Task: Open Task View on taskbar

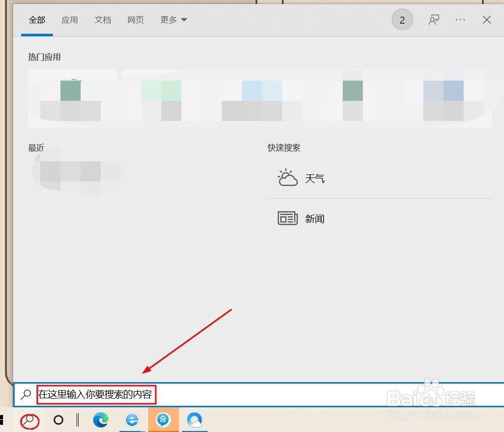Action: click(78, 420)
